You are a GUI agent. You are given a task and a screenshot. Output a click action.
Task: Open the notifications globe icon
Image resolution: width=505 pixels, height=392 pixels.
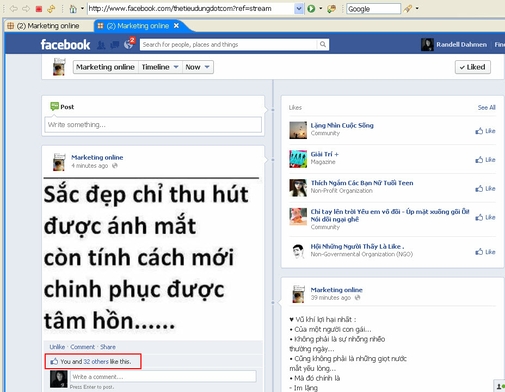[128, 44]
